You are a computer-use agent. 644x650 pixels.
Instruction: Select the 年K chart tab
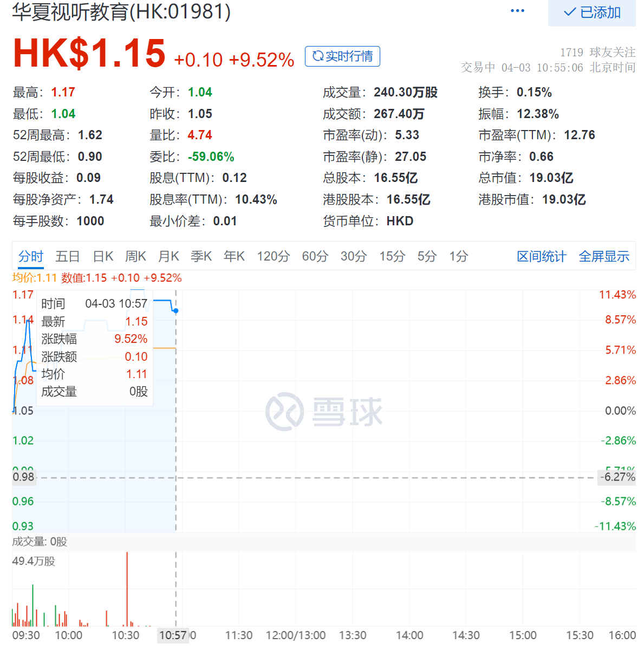click(234, 256)
